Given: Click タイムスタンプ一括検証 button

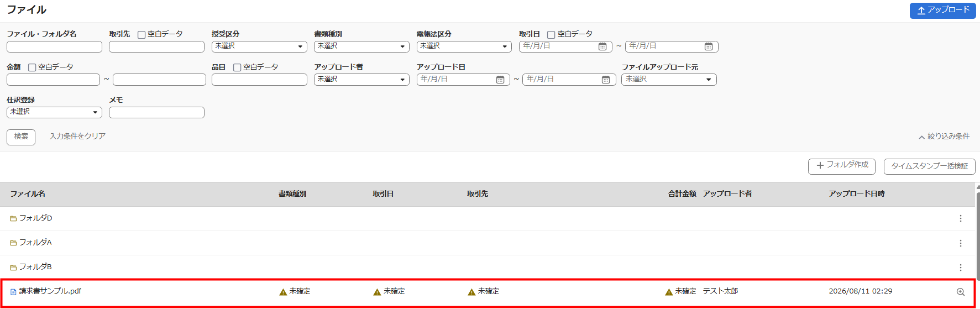Looking at the screenshot, I should coord(930,166).
